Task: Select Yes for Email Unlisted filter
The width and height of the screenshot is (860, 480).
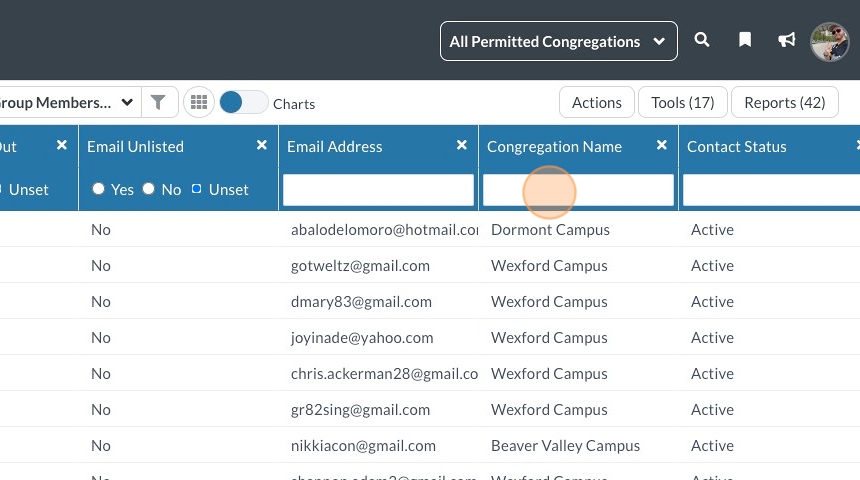Action: click(98, 189)
